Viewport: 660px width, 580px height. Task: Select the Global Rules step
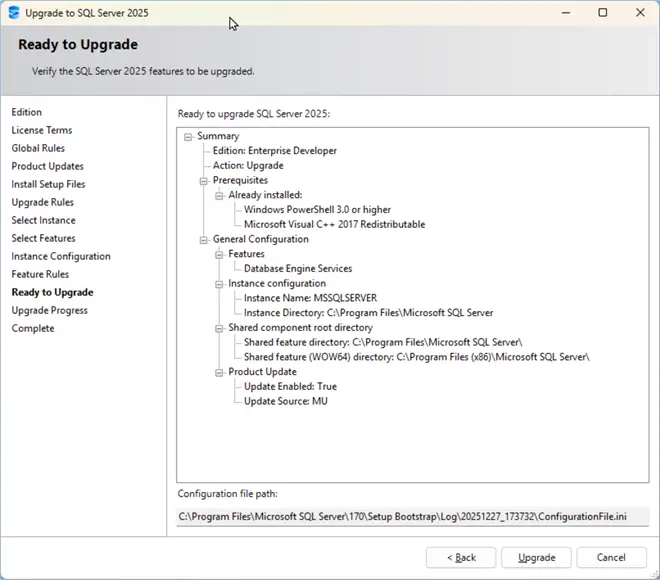[x=38, y=148]
